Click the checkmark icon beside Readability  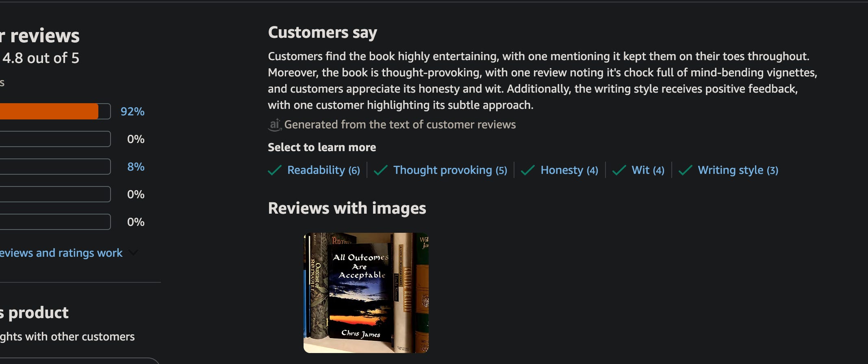tap(275, 170)
